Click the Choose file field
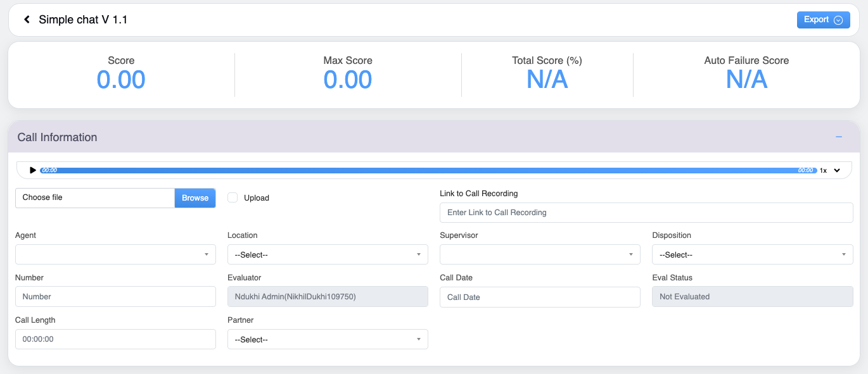The image size is (868, 374). coord(95,198)
